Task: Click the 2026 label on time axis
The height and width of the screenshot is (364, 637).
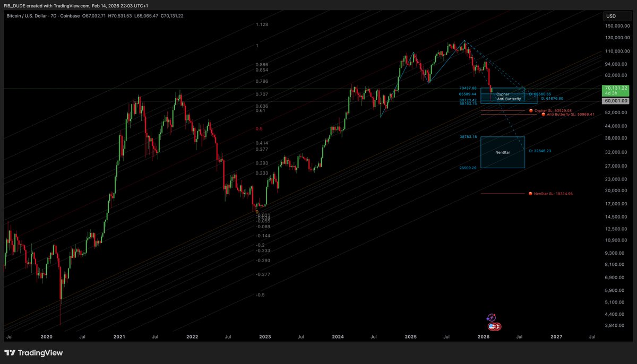Action: click(483, 337)
